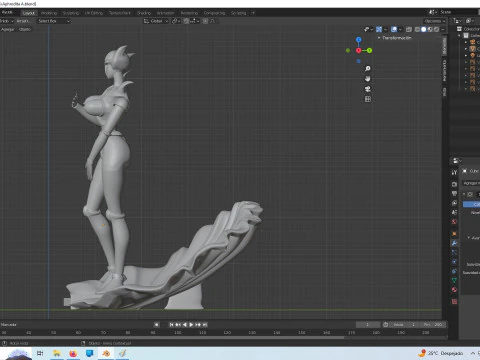This screenshot has width=480, height=360.
Task: Click the red X axis gizmo circle
Action: point(358,50)
